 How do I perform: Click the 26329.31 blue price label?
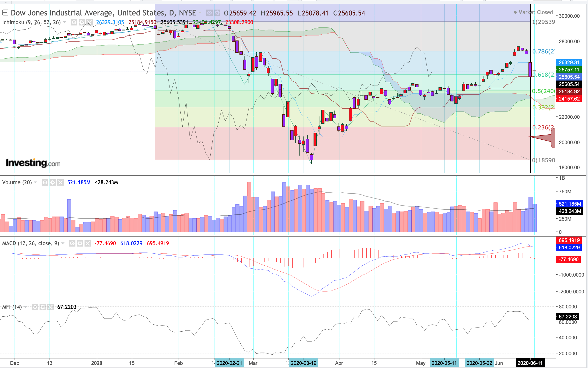(568, 62)
